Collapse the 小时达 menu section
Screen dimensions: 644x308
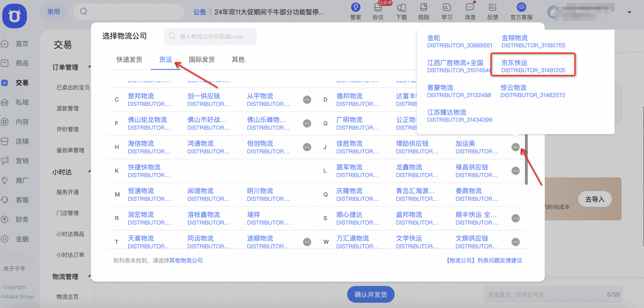coord(89,172)
